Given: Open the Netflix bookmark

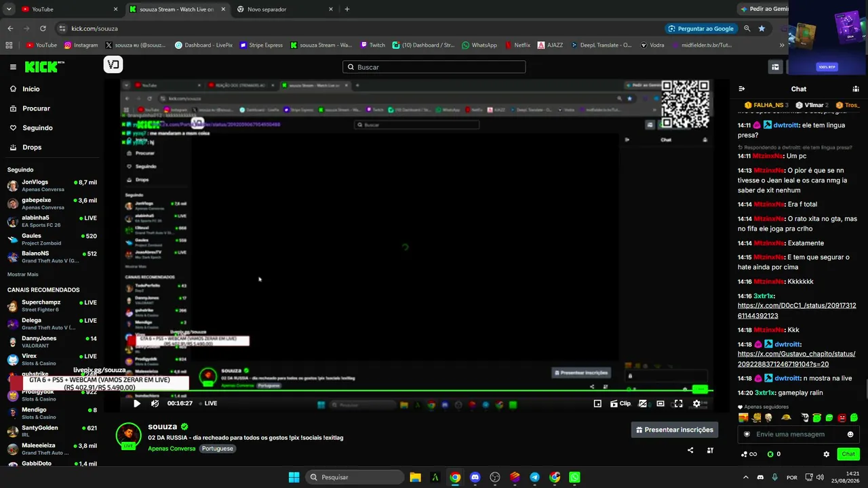Looking at the screenshot, I should [518, 45].
